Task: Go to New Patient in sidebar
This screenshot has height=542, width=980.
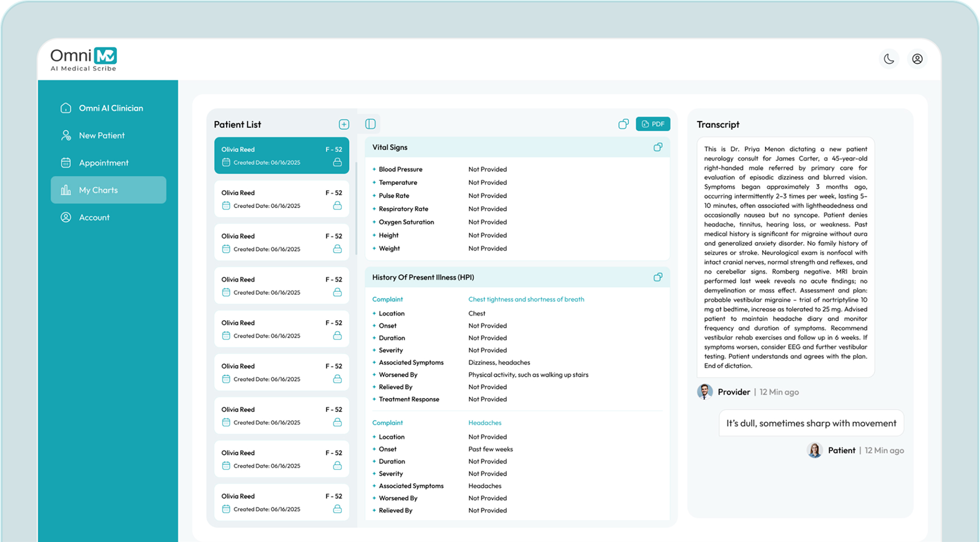Action: point(101,135)
